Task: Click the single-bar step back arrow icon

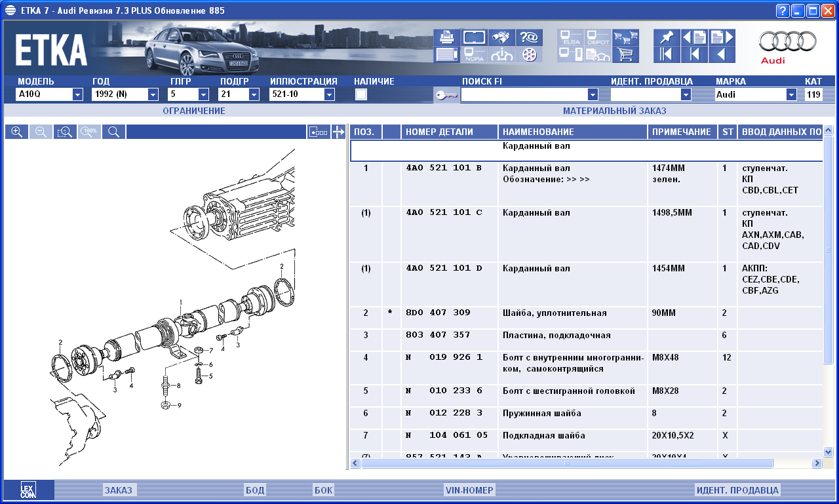Action: pos(694,54)
